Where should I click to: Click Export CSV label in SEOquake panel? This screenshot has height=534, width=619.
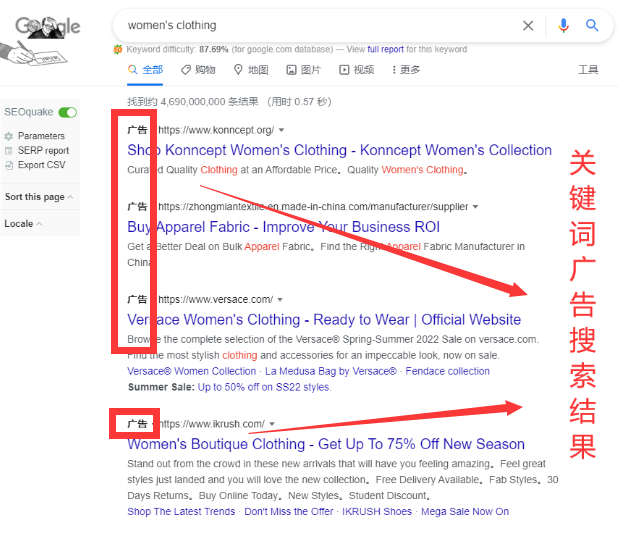pyautogui.click(x=42, y=165)
